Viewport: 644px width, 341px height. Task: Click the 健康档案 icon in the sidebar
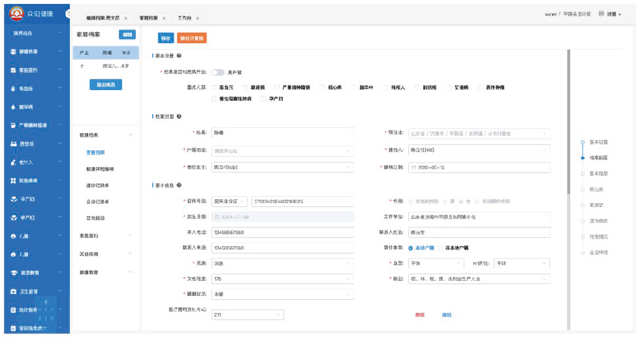coord(13,52)
